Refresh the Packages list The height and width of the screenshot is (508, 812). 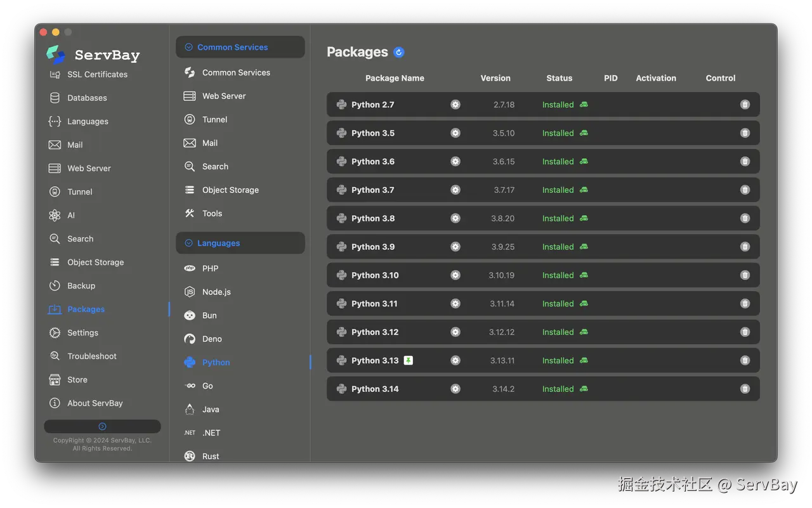(x=398, y=53)
